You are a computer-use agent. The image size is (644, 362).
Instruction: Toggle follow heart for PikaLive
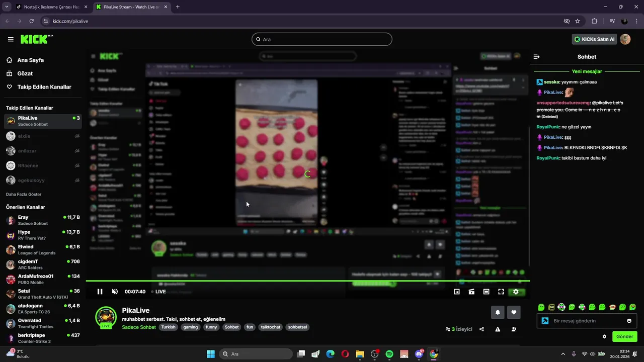click(514, 312)
